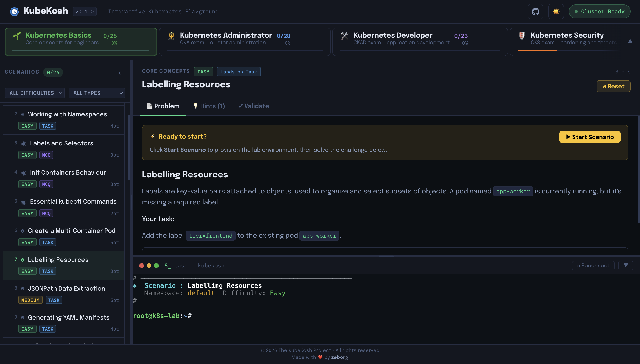This screenshot has height=364, width=640.
Task: Click the gear icon beside Labelling Resources
Action: click(x=22, y=260)
